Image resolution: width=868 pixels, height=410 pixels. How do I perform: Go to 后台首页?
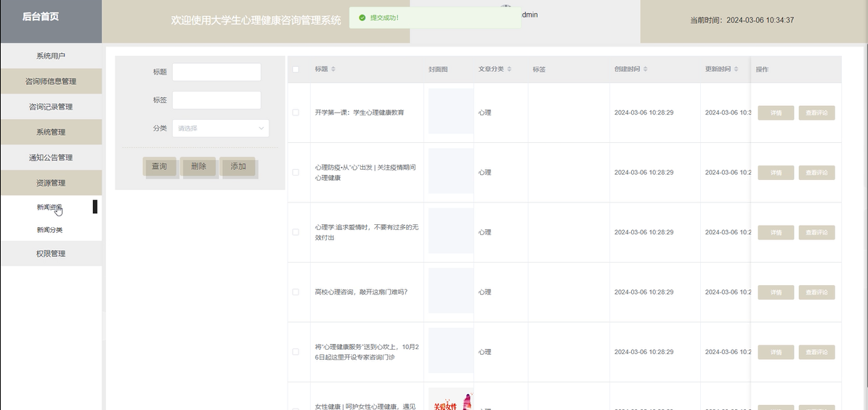coord(41,17)
